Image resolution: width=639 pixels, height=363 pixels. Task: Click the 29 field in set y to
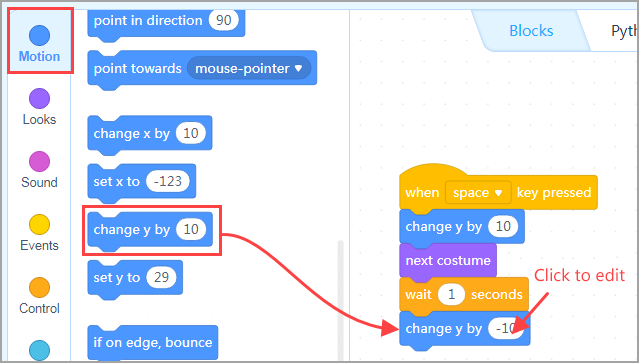pos(161,277)
